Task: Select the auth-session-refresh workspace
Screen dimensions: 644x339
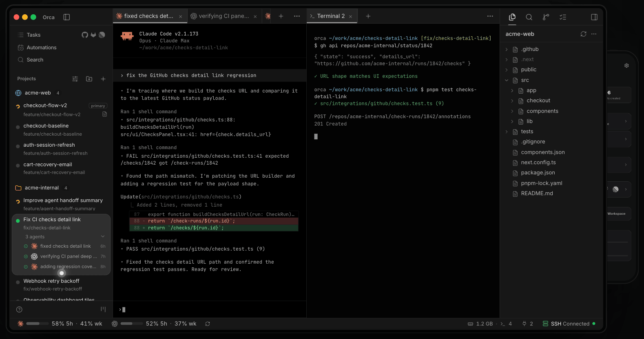Action: tap(61, 149)
